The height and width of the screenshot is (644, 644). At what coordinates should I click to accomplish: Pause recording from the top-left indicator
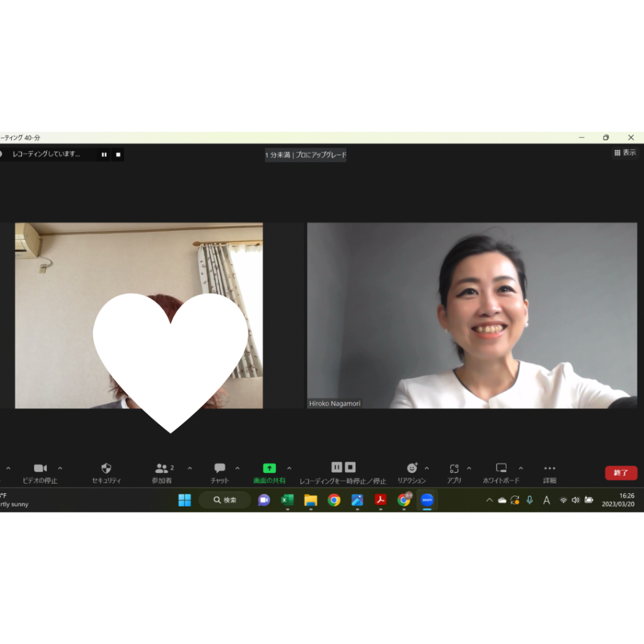coord(104,154)
